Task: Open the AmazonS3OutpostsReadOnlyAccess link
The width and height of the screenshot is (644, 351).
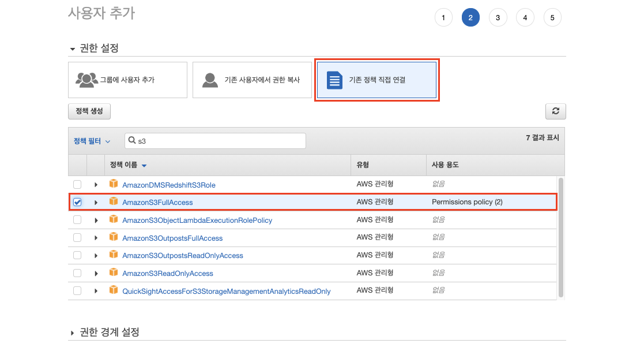Action: (x=183, y=256)
